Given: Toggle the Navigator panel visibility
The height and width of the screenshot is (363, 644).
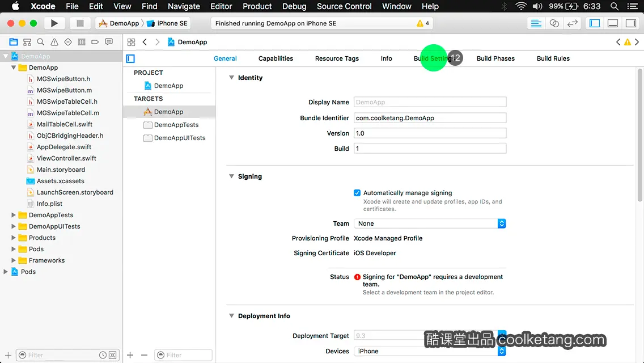Looking at the screenshot, I should point(595,23).
